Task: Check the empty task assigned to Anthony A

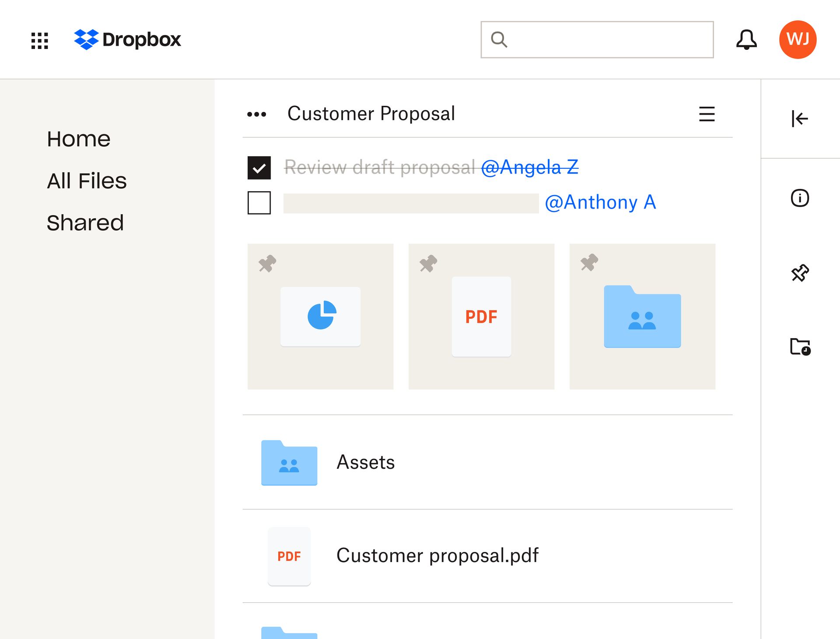Action: 260,203
